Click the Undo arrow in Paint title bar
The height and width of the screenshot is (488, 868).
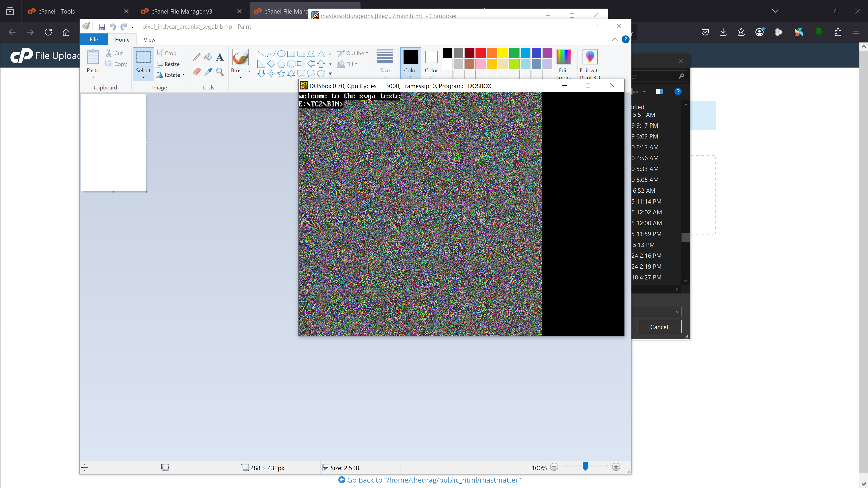click(x=113, y=27)
